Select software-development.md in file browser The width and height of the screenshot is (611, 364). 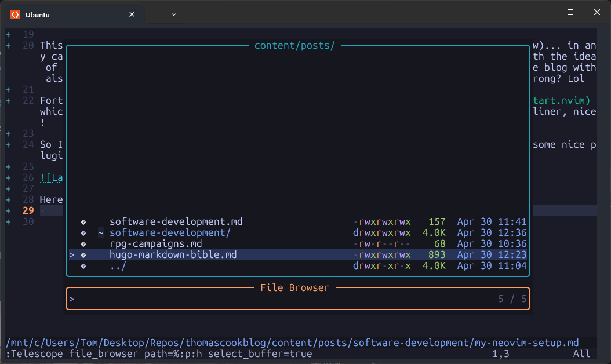[176, 222]
